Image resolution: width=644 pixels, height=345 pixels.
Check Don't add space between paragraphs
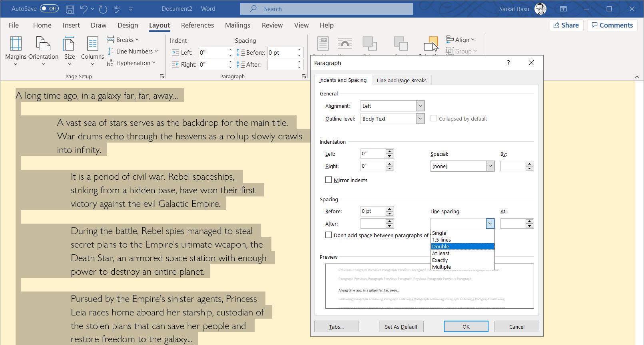pyautogui.click(x=329, y=235)
